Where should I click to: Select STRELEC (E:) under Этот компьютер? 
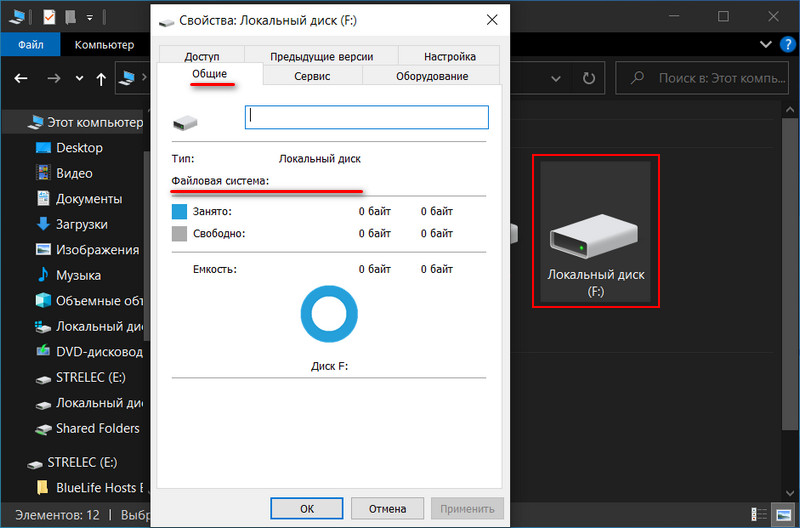coord(90,378)
